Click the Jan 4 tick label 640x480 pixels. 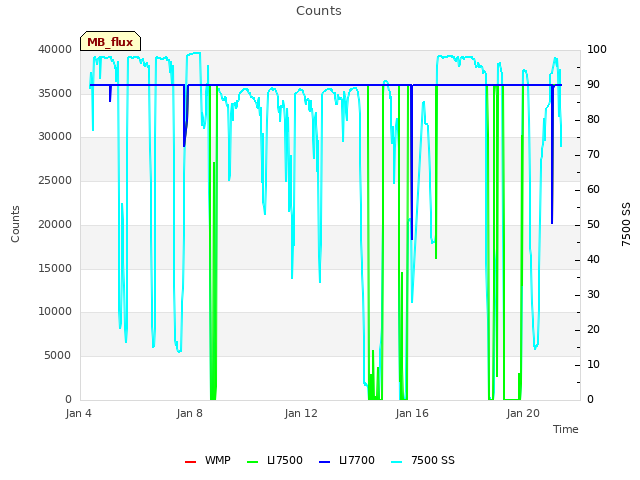78,413
